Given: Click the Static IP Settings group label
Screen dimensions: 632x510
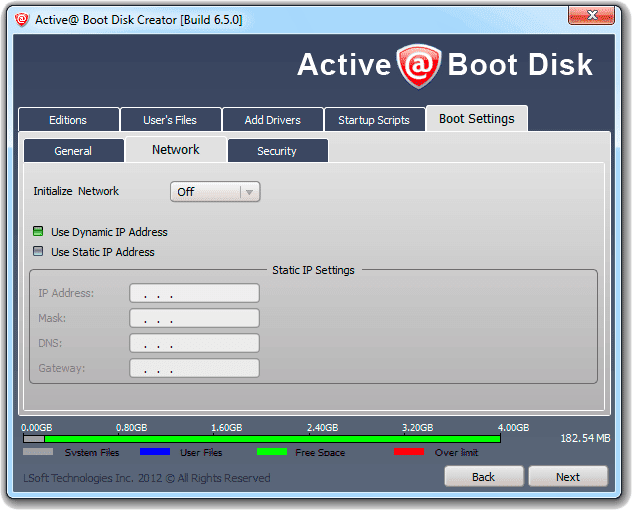Looking at the screenshot, I should pos(314,270).
